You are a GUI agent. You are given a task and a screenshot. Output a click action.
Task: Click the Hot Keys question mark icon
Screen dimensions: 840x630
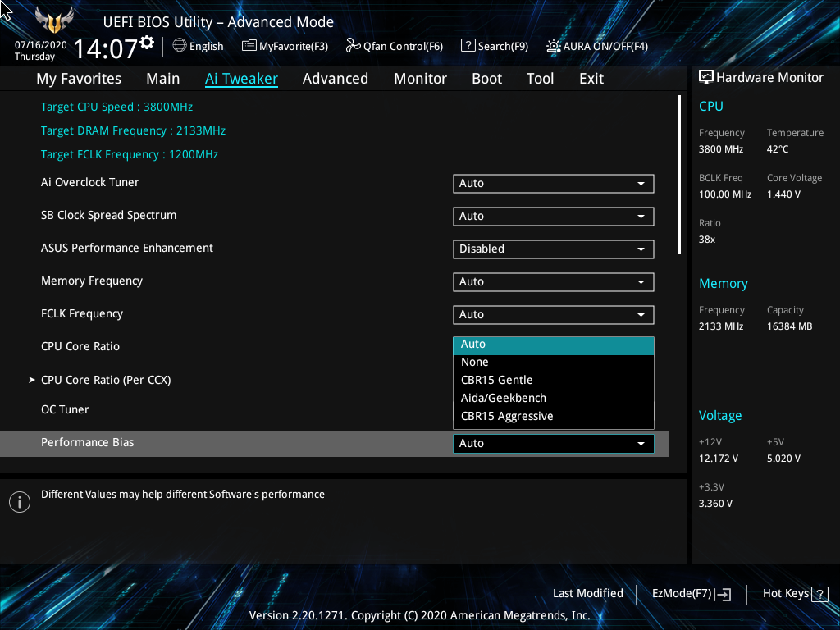click(819, 594)
